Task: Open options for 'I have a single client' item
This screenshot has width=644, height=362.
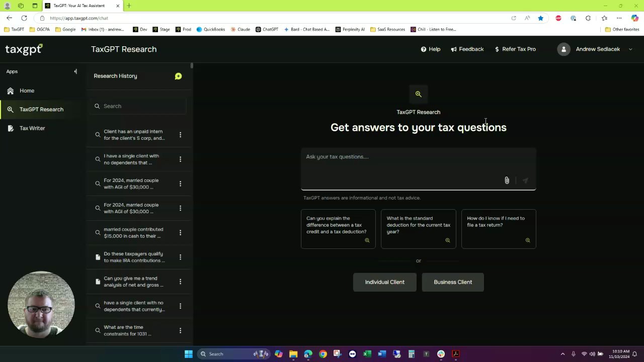Action: [180, 159]
